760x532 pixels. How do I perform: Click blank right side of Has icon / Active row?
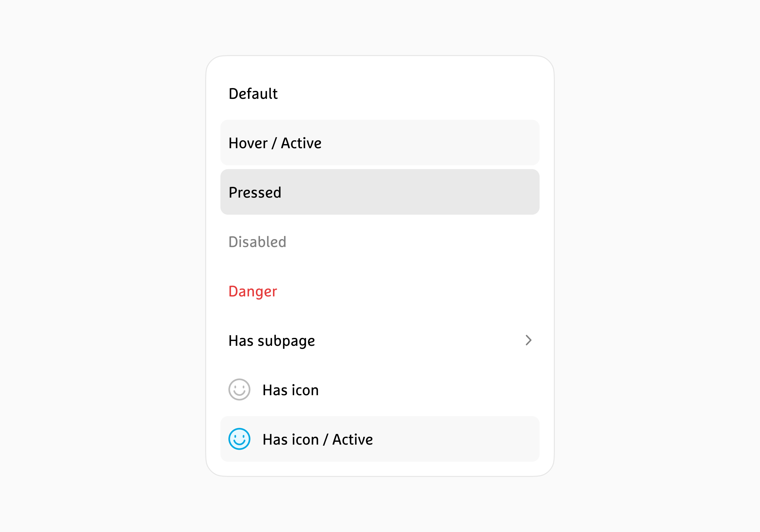click(463, 439)
